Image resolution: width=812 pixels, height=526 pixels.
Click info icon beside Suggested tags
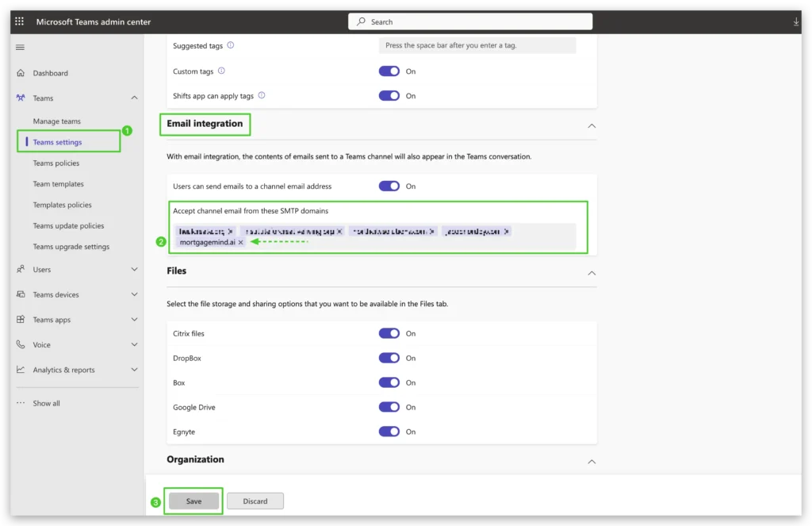(231, 45)
